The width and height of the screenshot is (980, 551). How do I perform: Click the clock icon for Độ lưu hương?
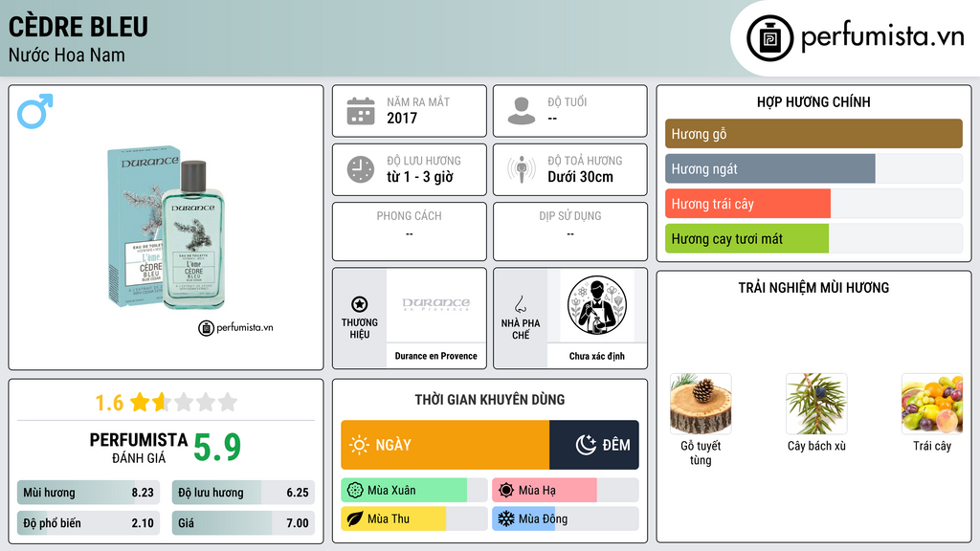tap(361, 169)
